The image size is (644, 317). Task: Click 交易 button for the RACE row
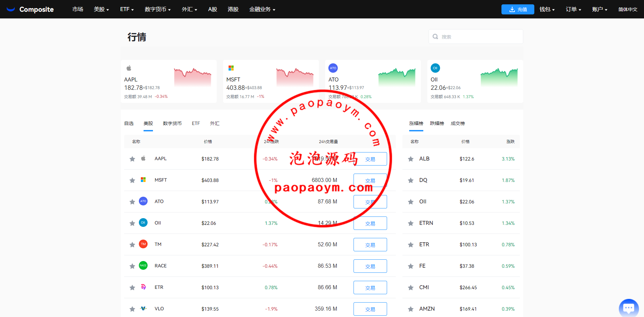coord(370,266)
